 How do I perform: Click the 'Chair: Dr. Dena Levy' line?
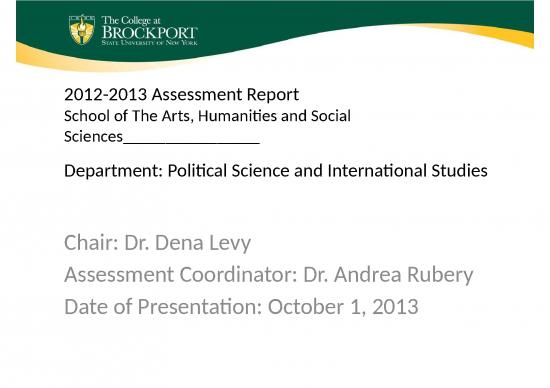[157, 243]
